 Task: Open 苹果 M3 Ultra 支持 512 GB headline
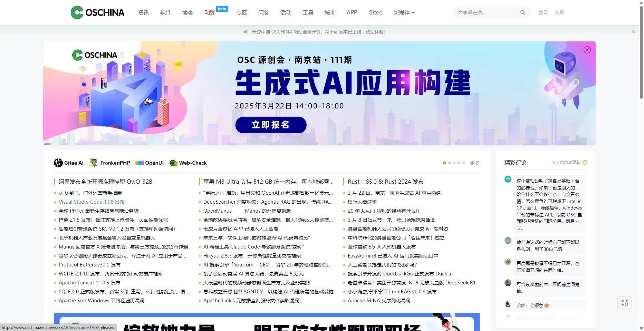(268, 182)
